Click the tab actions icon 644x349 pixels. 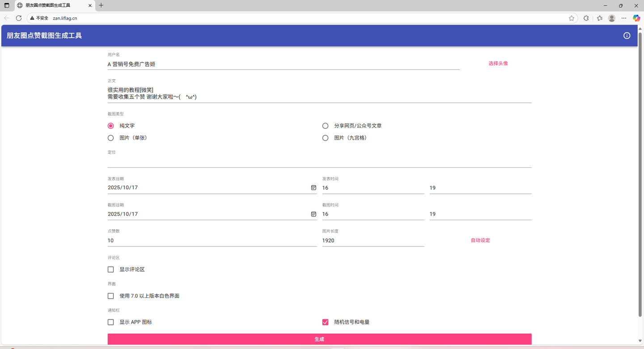tap(7, 6)
